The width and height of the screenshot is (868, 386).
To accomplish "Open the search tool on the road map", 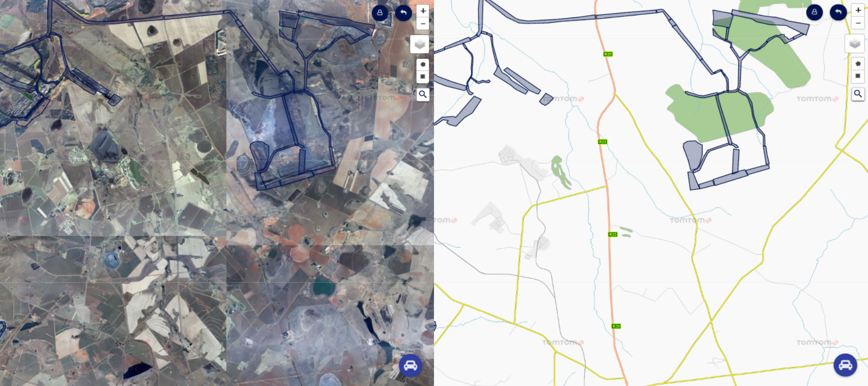I will [858, 94].
